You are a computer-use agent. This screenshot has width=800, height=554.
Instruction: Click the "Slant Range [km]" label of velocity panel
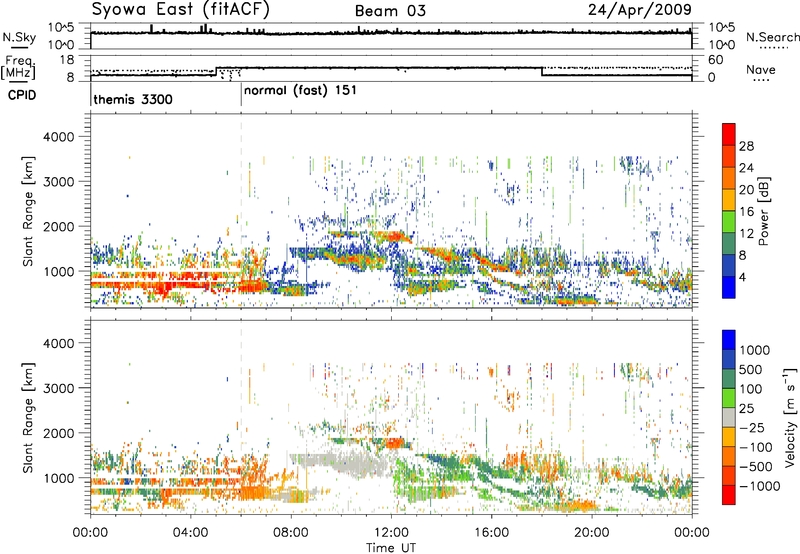click(x=28, y=418)
